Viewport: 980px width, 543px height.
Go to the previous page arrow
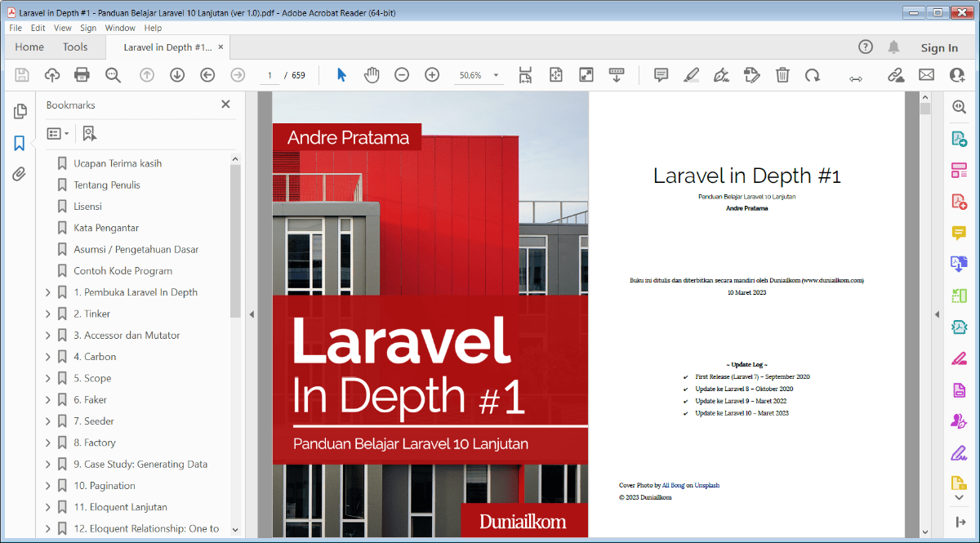tap(147, 75)
